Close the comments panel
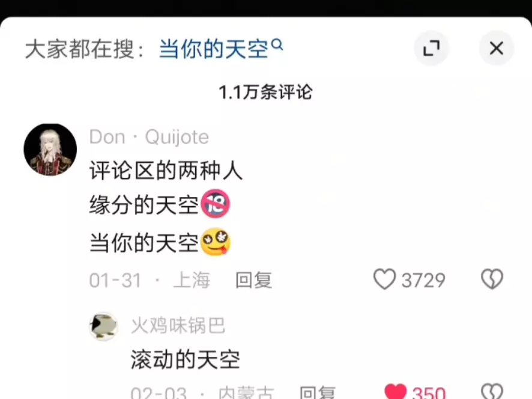532x399 pixels. point(496,48)
